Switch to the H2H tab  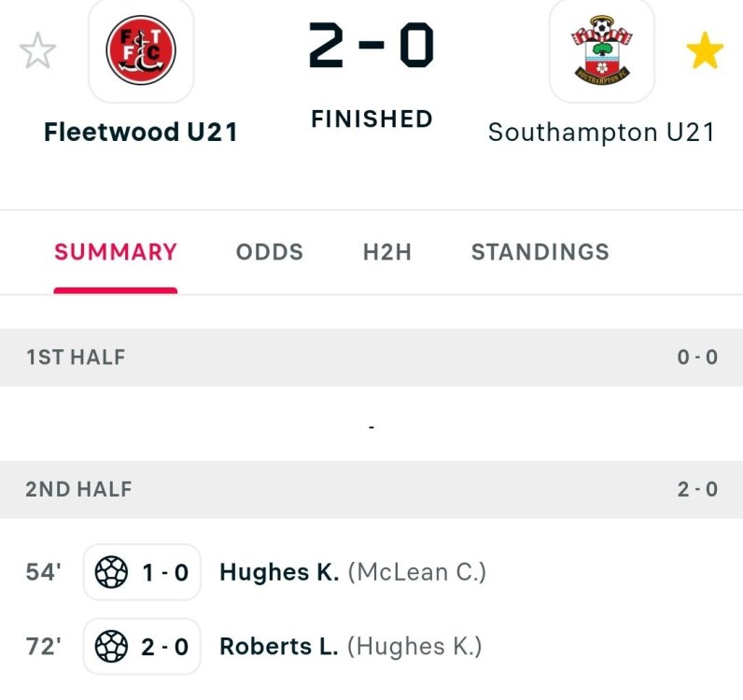[387, 252]
